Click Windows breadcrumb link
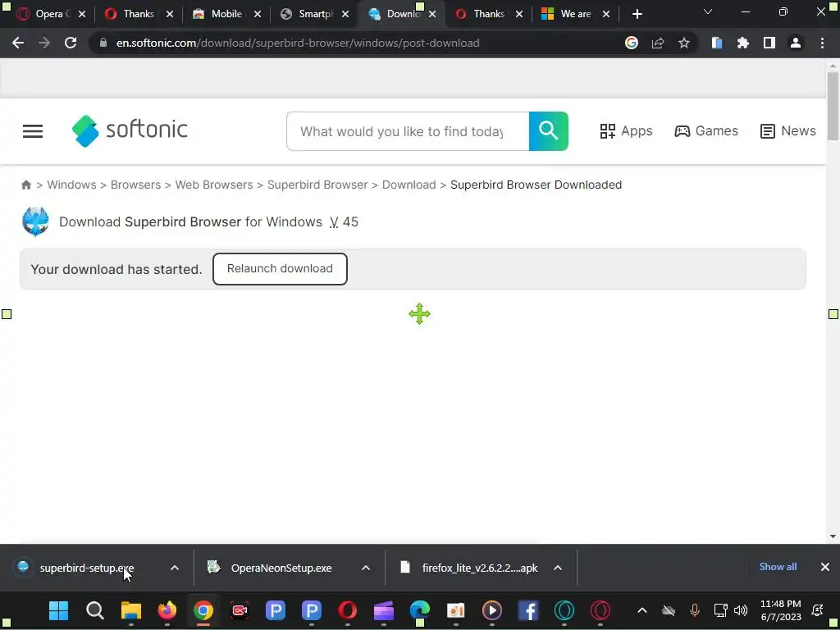 tap(72, 185)
